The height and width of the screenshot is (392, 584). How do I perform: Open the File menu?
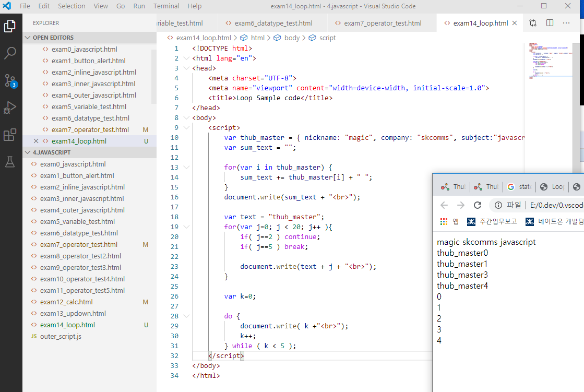25,6
